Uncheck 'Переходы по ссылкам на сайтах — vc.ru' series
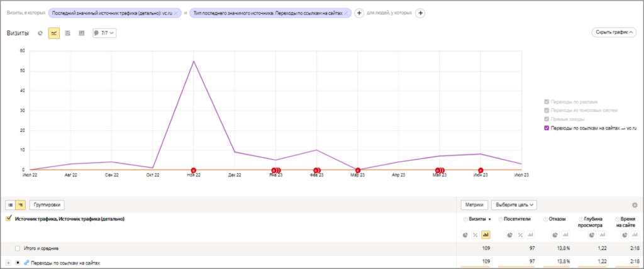Screen dimensions: 644x269 pos(546,128)
